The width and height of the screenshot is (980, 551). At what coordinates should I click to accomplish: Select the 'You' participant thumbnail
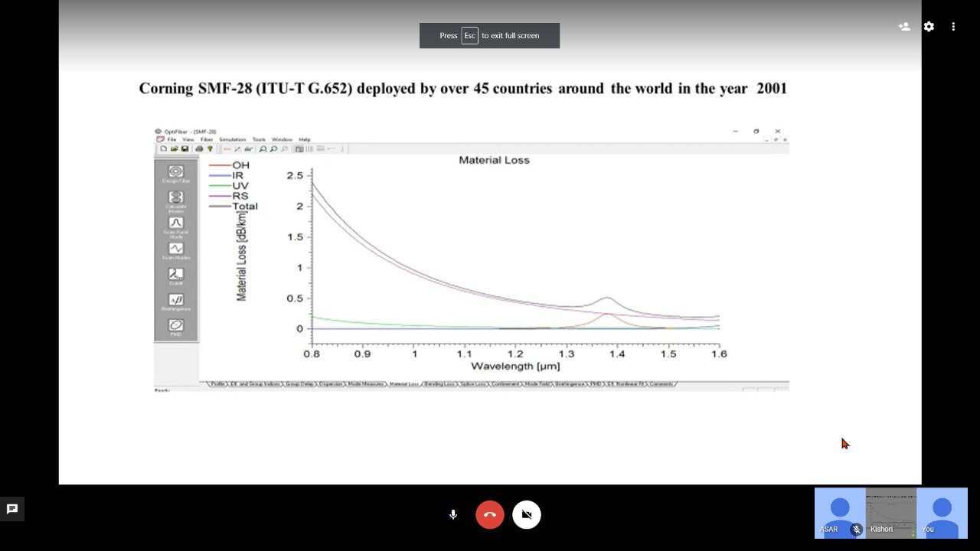click(x=942, y=513)
